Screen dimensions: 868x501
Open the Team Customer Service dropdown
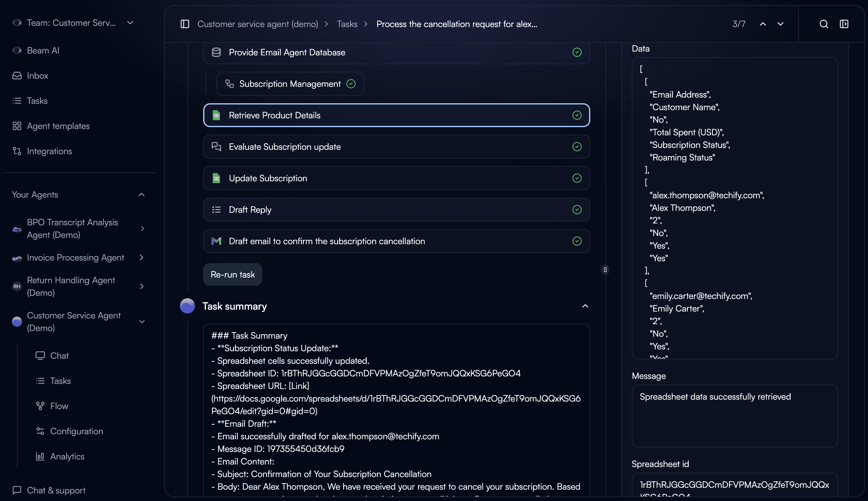point(130,23)
